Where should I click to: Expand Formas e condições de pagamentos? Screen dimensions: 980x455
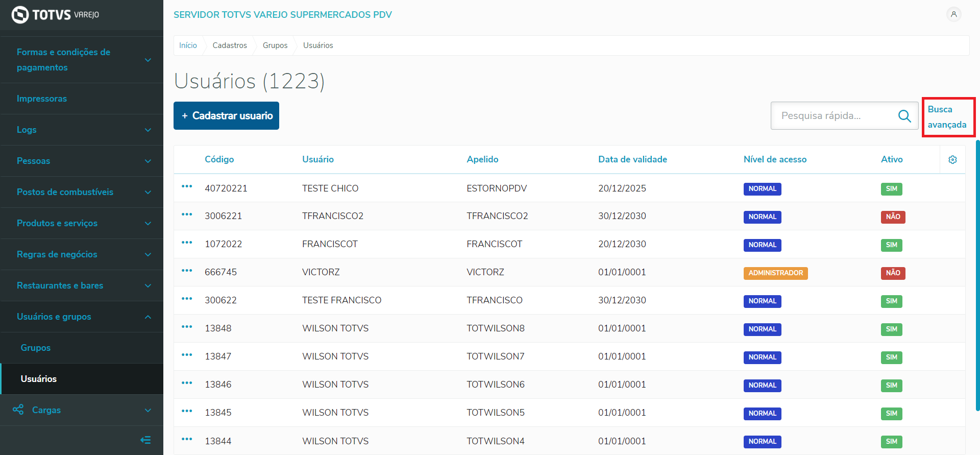(148, 60)
